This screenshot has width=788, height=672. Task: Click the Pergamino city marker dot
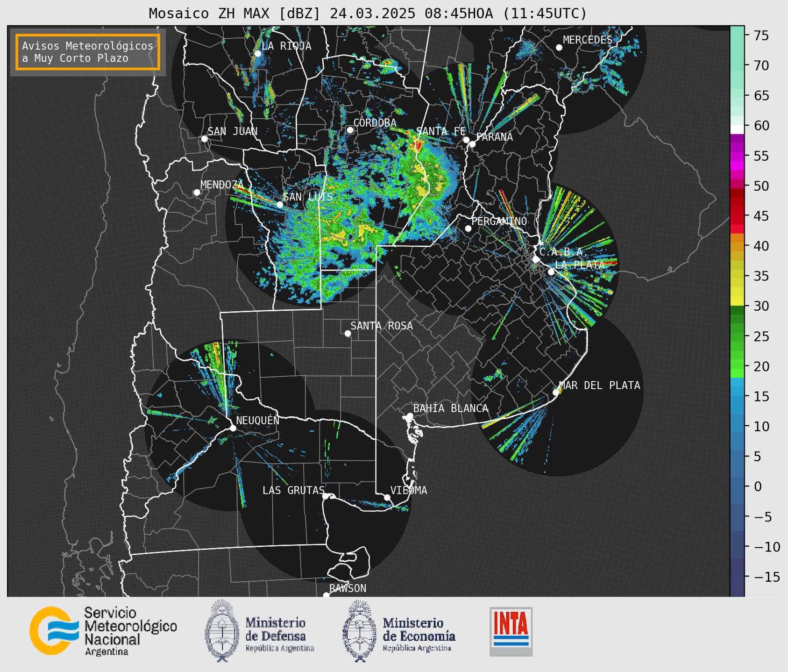pyautogui.click(x=468, y=229)
